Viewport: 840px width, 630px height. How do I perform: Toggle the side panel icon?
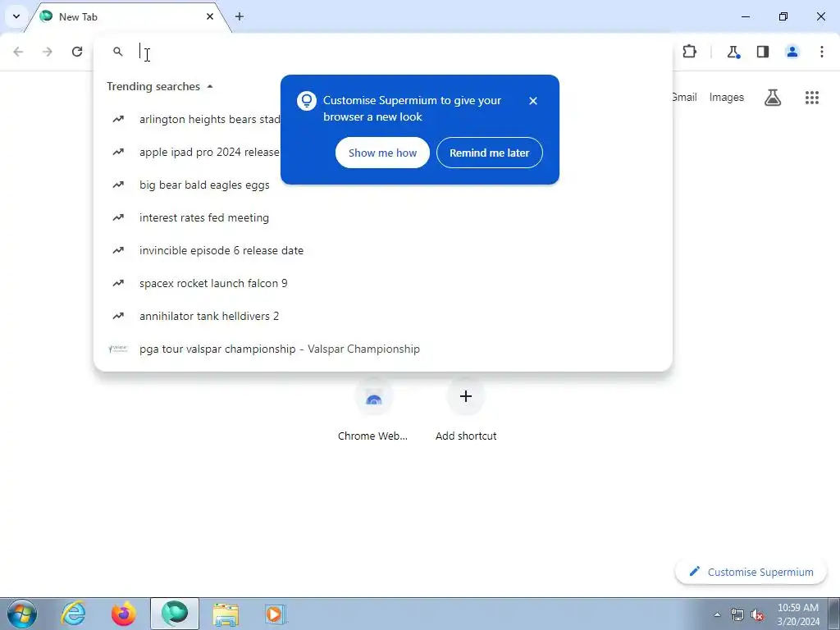pyautogui.click(x=763, y=52)
